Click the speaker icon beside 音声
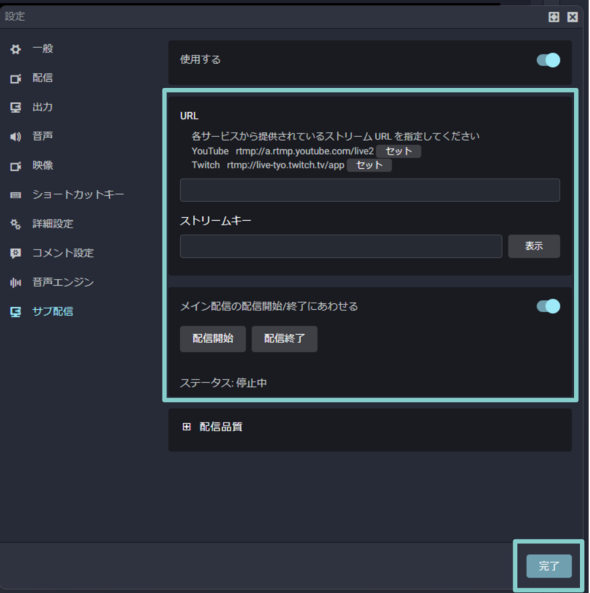 tap(16, 137)
